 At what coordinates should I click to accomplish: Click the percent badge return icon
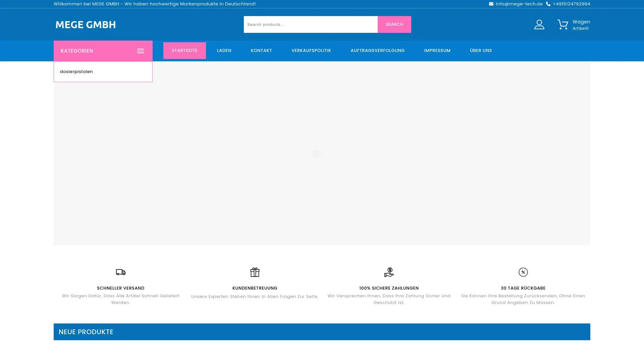523,272
